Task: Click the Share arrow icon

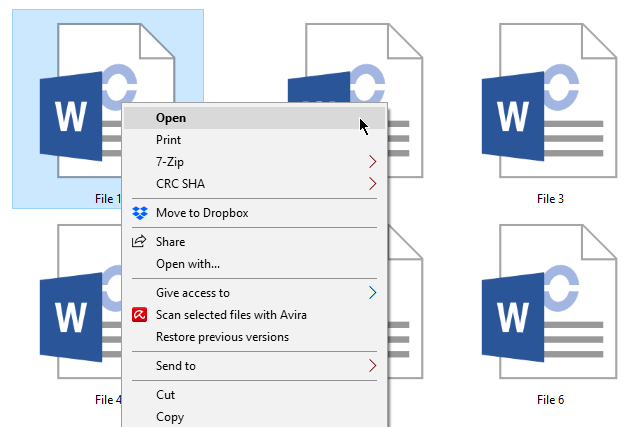Action: coord(139,241)
